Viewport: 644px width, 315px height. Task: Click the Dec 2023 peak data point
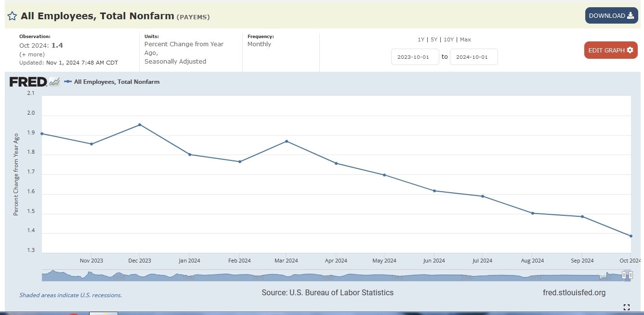click(140, 125)
